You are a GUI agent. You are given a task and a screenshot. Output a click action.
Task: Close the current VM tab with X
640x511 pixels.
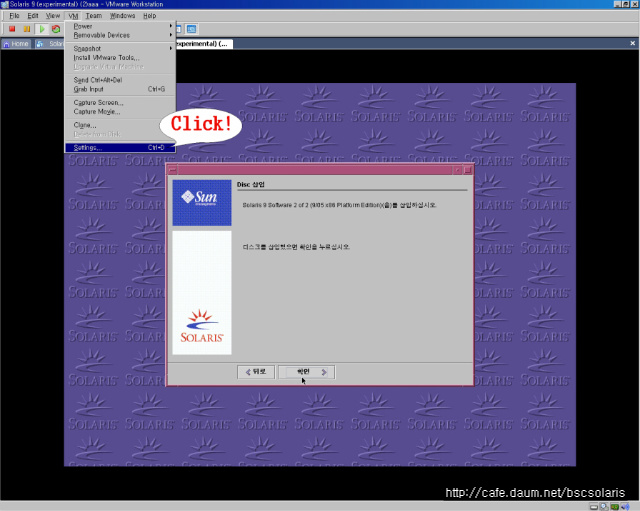(633, 43)
